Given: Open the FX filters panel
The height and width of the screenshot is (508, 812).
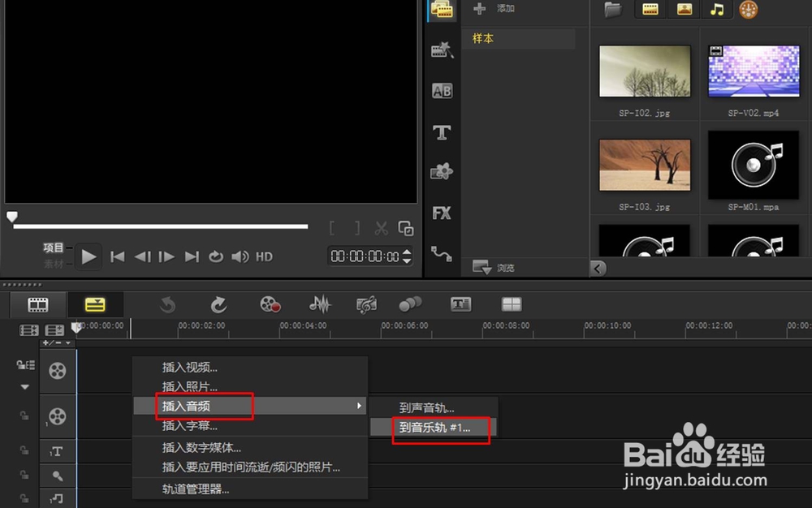Looking at the screenshot, I should tap(442, 213).
